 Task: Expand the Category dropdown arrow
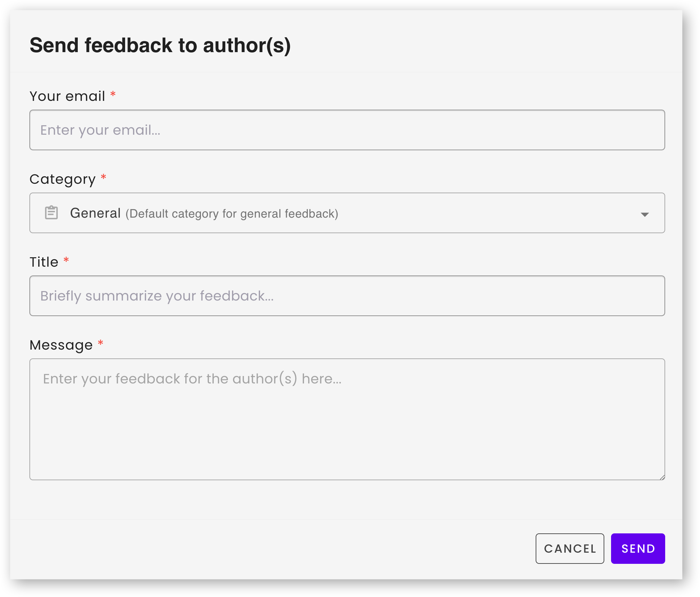tap(645, 214)
